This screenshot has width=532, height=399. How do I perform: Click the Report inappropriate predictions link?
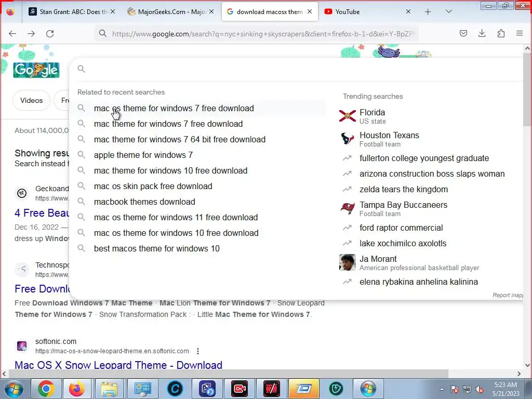tap(508, 295)
